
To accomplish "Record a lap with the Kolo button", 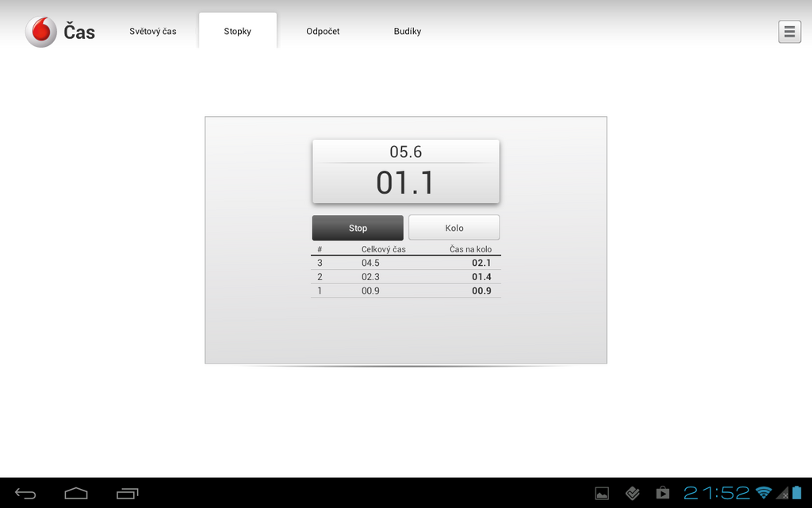I will coord(454,228).
